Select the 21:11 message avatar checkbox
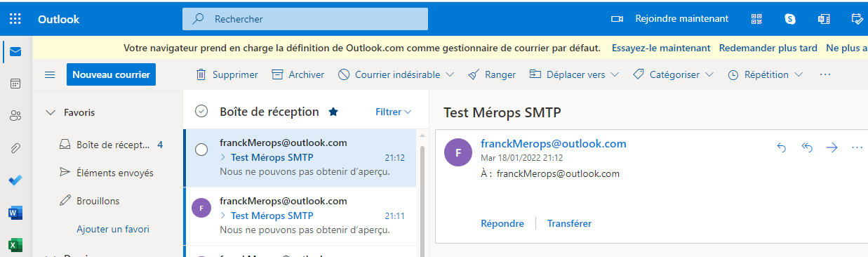 tap(201, 208)
